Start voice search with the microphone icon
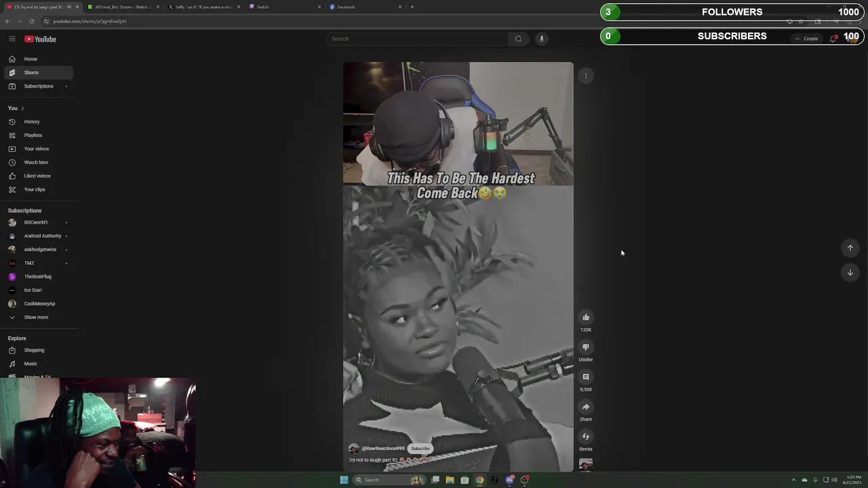 tap(541, 39)
